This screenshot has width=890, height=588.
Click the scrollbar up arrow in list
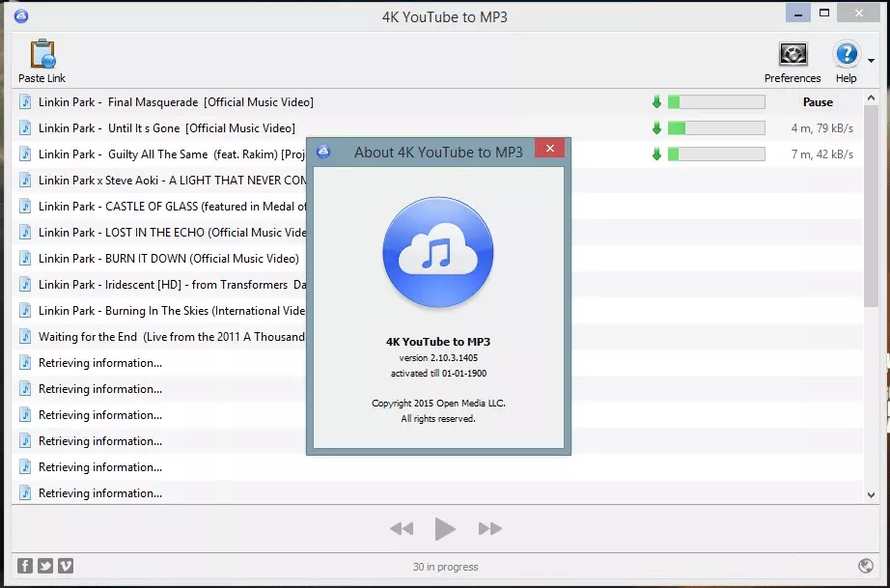[871, 98]
